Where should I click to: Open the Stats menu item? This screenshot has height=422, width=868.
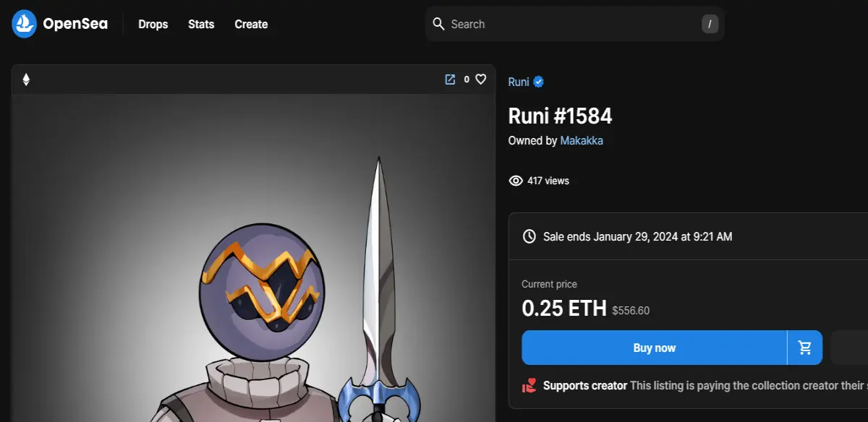[x=201, y=24]
